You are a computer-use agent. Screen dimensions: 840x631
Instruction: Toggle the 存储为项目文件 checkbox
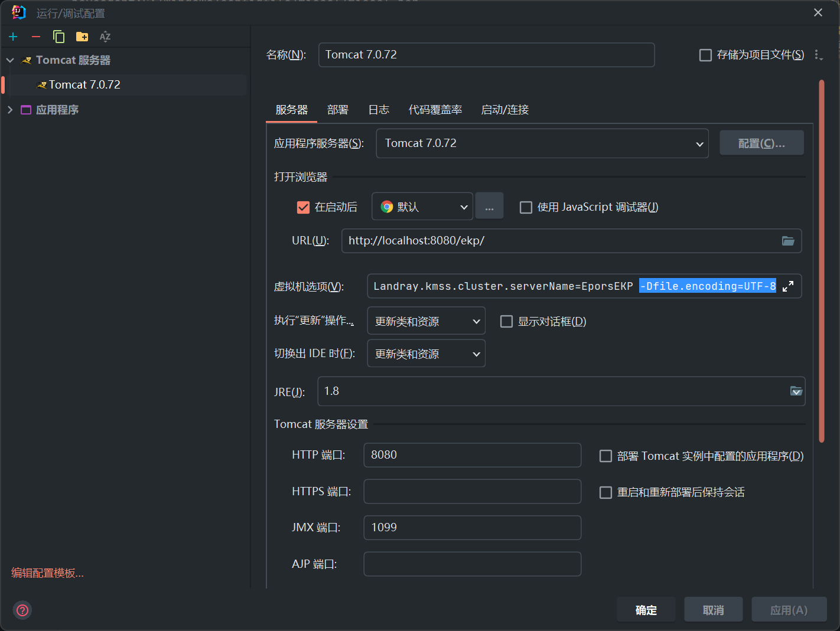point(705,55)
